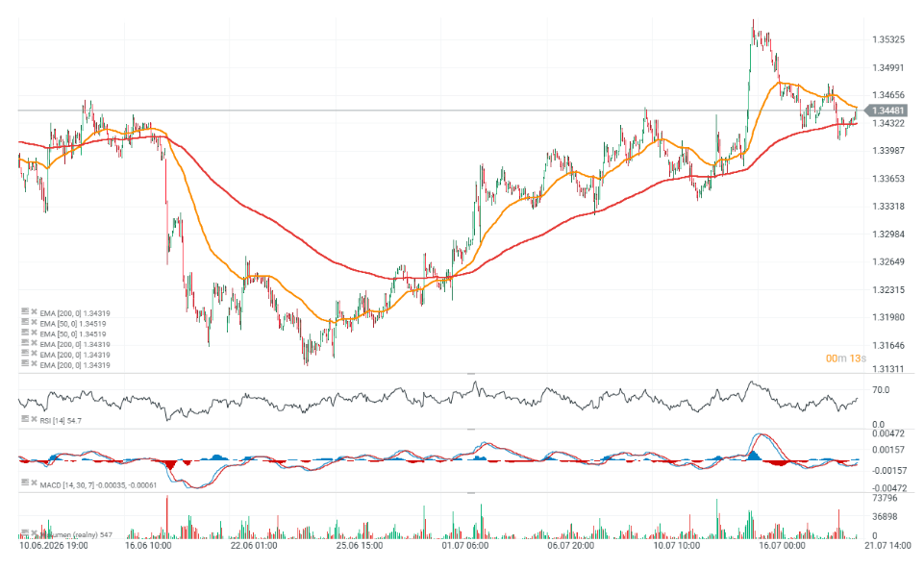This screenshot has width=924, height=568.
Task: Click the RSI [14] 54.7 label
Action: (x=61, y=421)
